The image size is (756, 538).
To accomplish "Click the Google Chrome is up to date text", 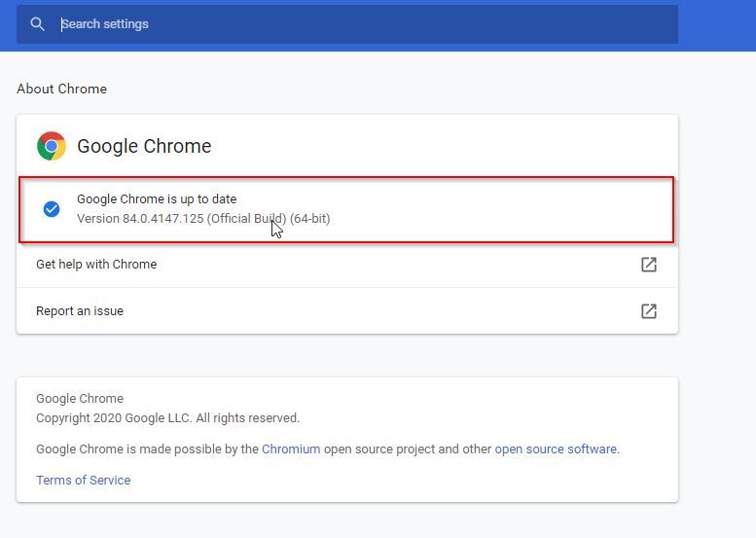I will (x=157, y=199).
